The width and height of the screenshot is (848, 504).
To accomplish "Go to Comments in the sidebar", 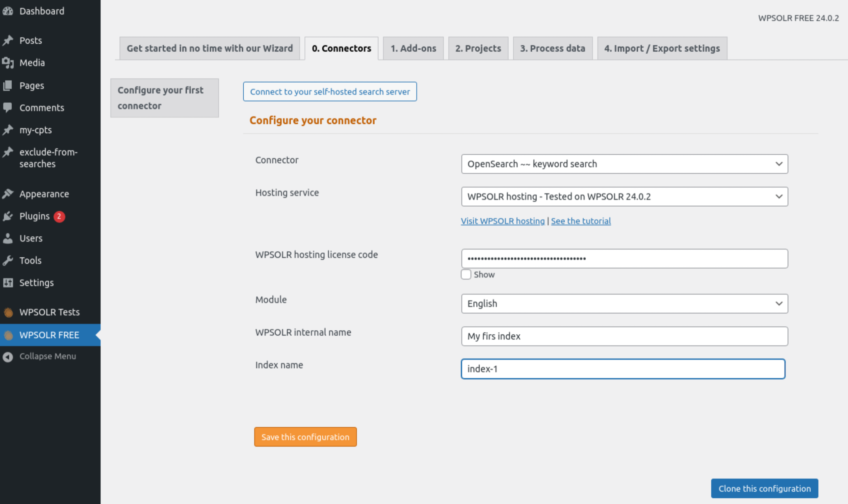I will 42,108.
